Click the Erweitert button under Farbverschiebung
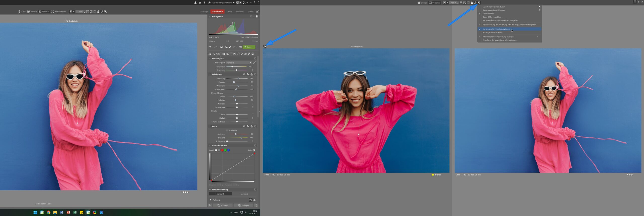 [x=244, y=194]
